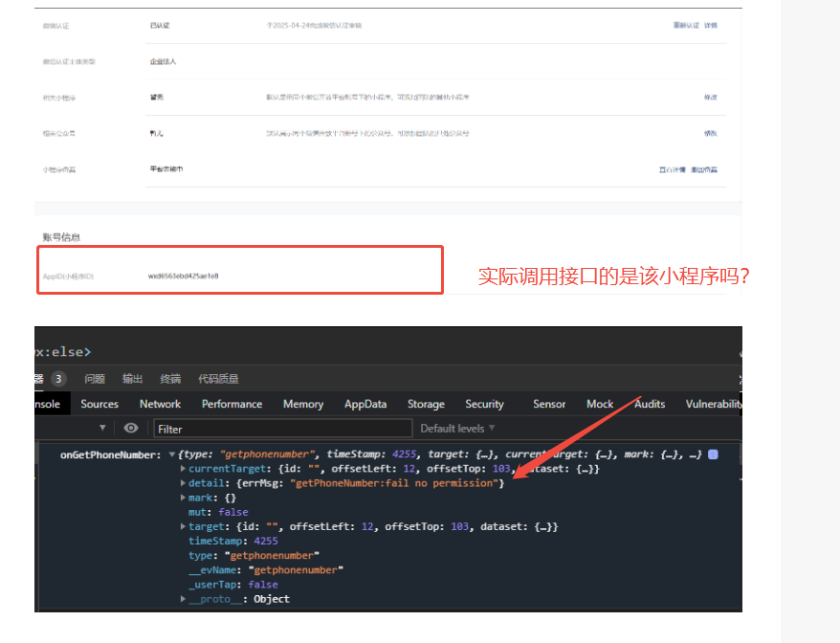840x643 pixels.
Task: Open the AppData tab
Action: tap(365, 404)
